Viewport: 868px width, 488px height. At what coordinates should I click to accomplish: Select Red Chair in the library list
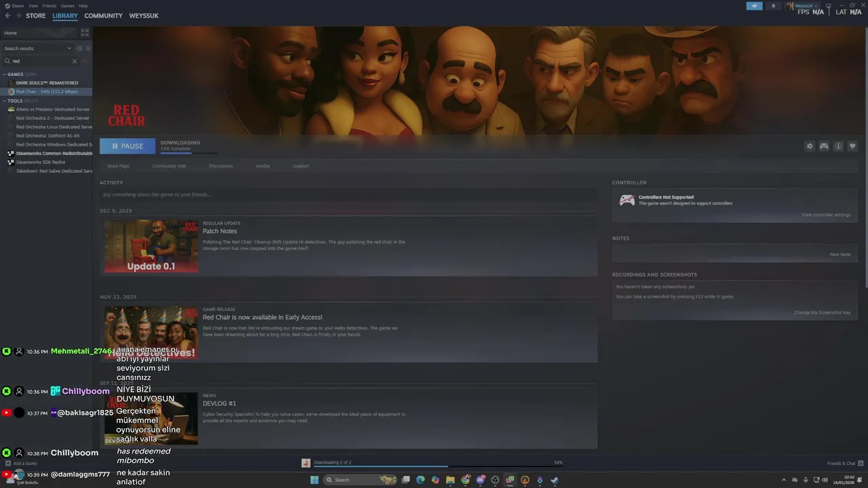click(x=46, y=91)
